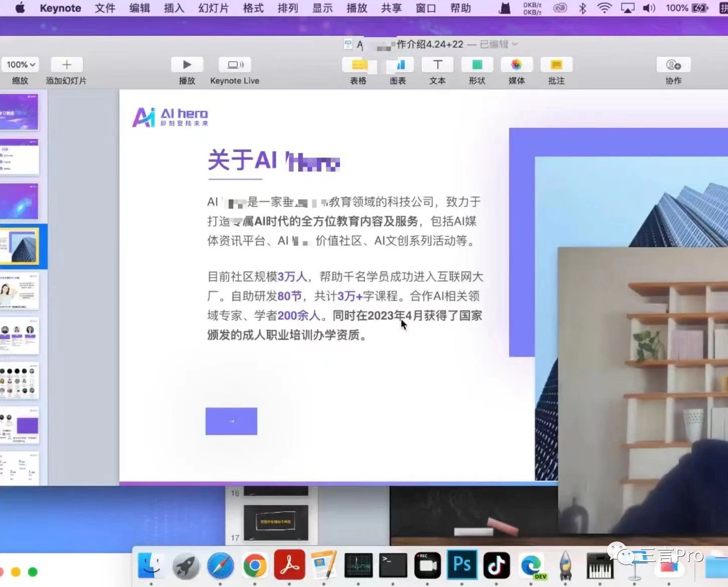Click the purple arrow button on slide

(x=231, y=421)
